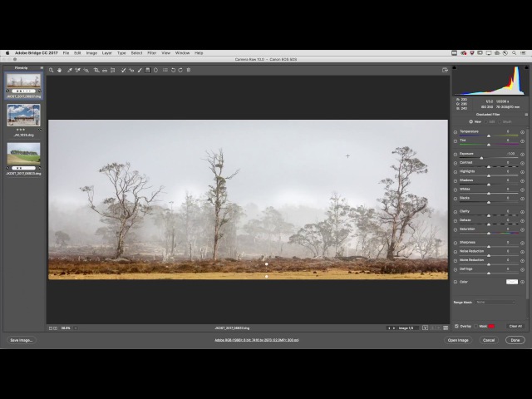Image resolution: width=532 pixels, height=399 pixels.
Task: Open Graduated Filter panel menu
Action: coord(526,115)
